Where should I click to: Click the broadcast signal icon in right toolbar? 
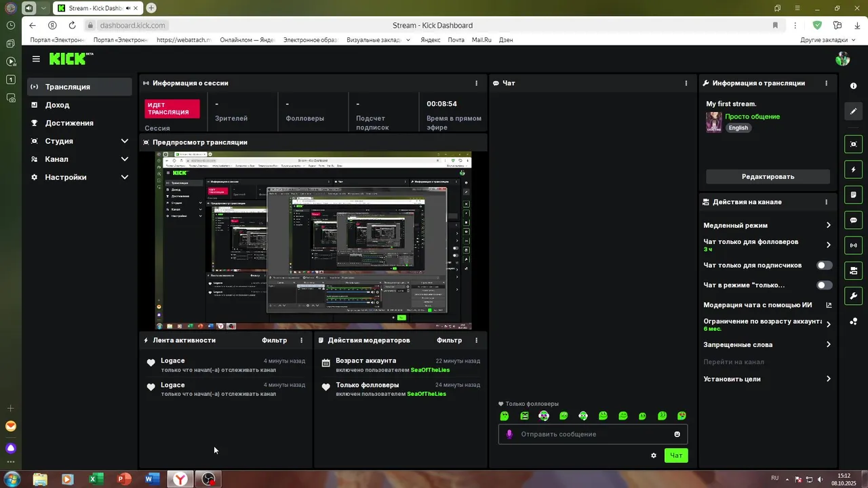point(854,245)
